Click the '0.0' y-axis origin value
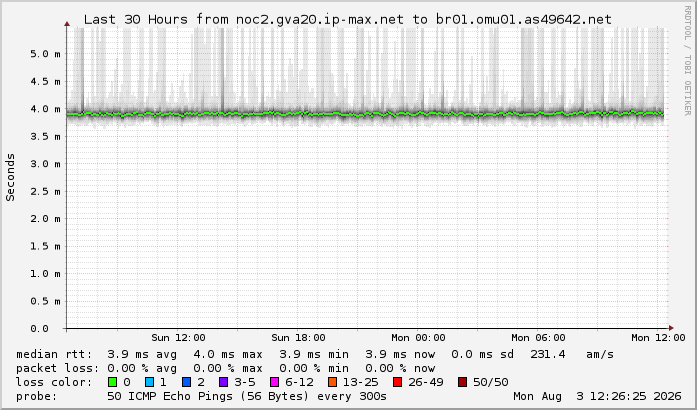 click(39, 329)
